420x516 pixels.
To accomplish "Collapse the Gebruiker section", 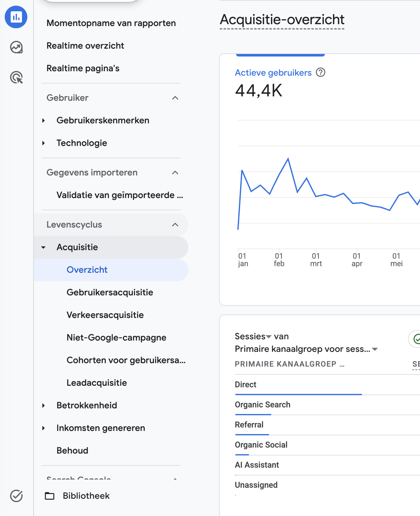I will pos(175,98).
